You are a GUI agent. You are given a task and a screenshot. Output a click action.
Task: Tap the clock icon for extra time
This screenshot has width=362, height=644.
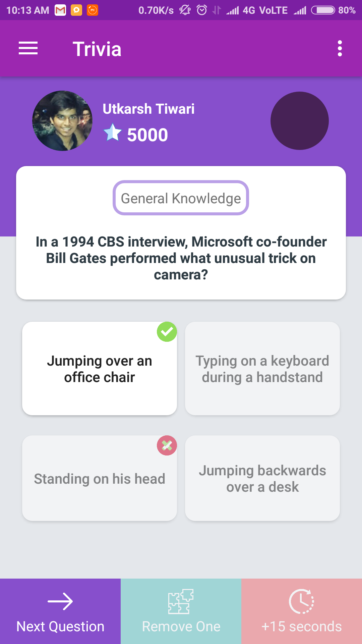302,601
